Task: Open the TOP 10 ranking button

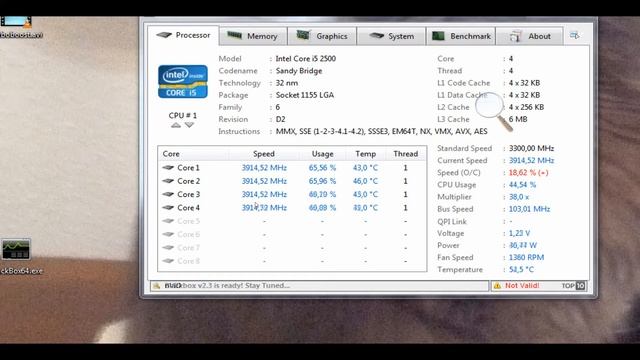Action: 573,286
